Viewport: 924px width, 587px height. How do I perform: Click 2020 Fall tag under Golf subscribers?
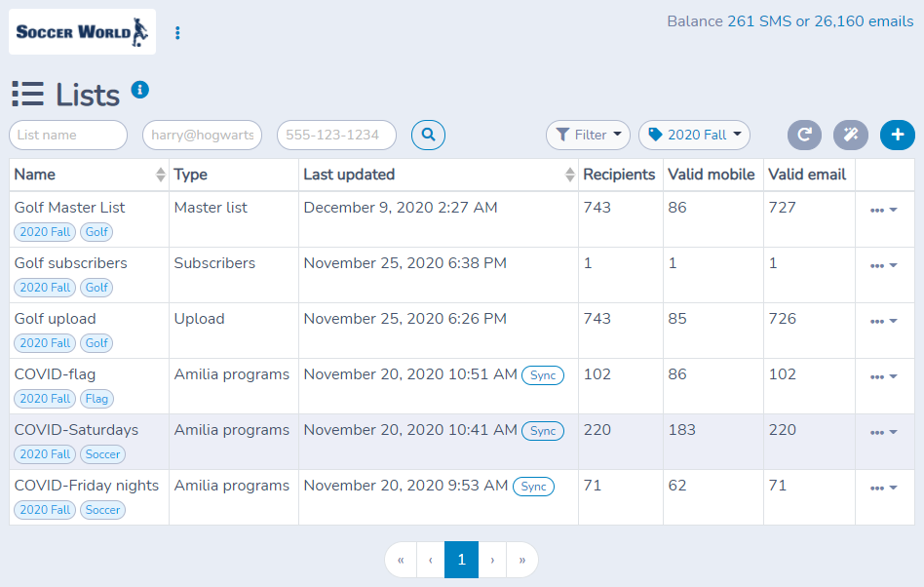[x=45, y=288]
